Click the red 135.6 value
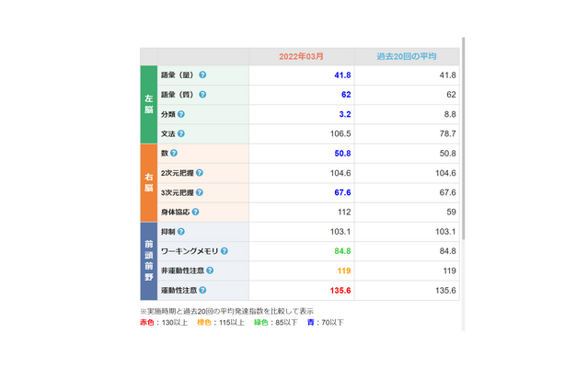Image resolution: width=588 pixels, height=368 pixels. coord(340,291)
